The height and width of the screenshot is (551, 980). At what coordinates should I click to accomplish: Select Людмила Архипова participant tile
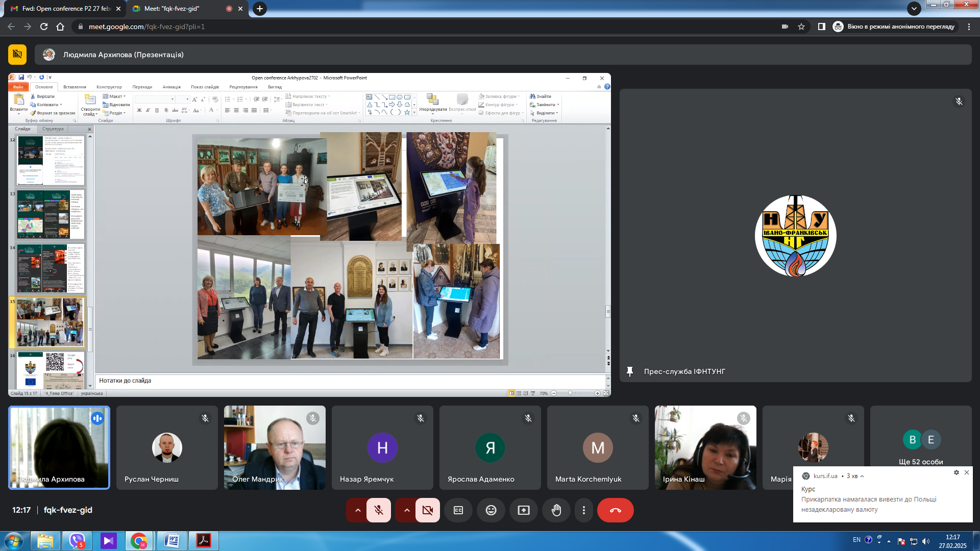59,447
